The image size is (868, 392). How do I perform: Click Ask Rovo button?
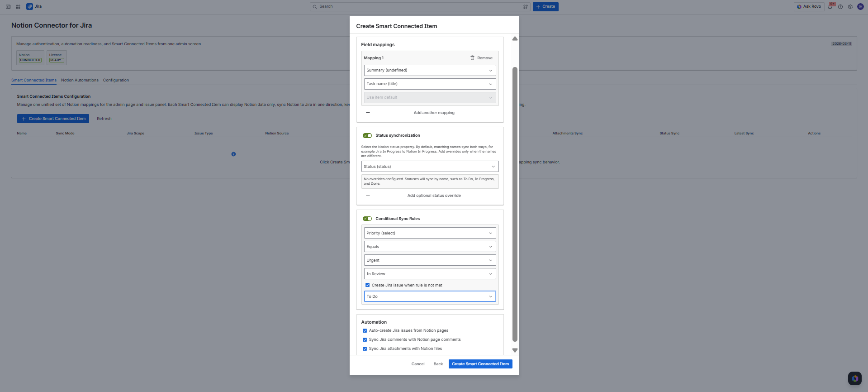[809, 6]
